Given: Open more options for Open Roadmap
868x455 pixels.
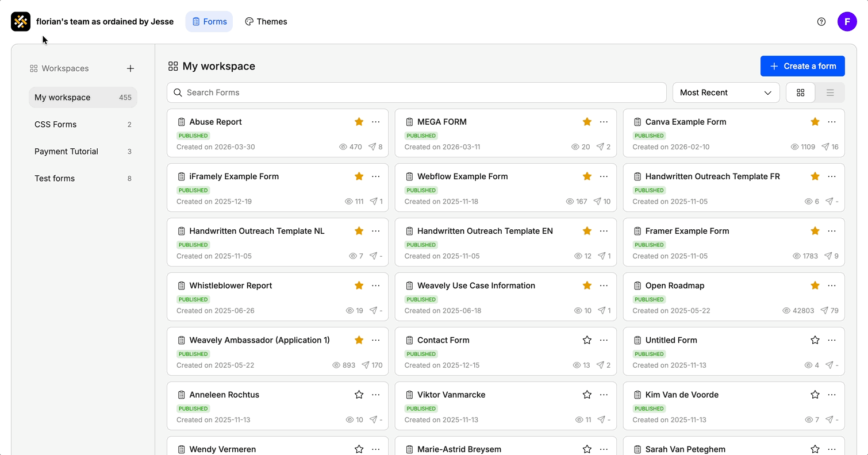Looking at the screenshot, I should coord(832,286).
